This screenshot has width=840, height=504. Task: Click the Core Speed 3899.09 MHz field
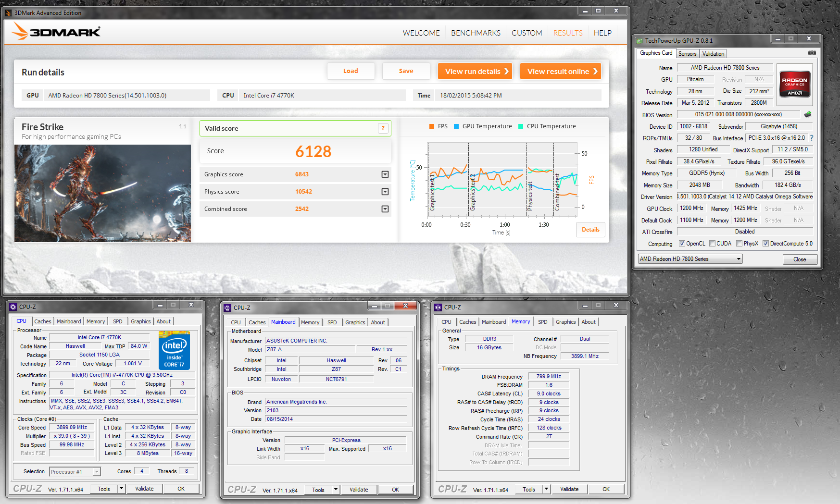point(72,427)
